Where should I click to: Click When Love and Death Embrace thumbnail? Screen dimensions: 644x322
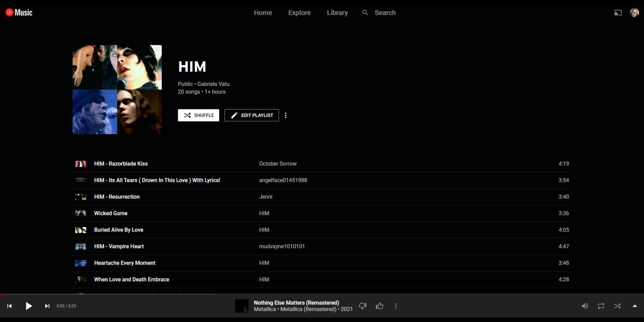[x=80, y=279]
